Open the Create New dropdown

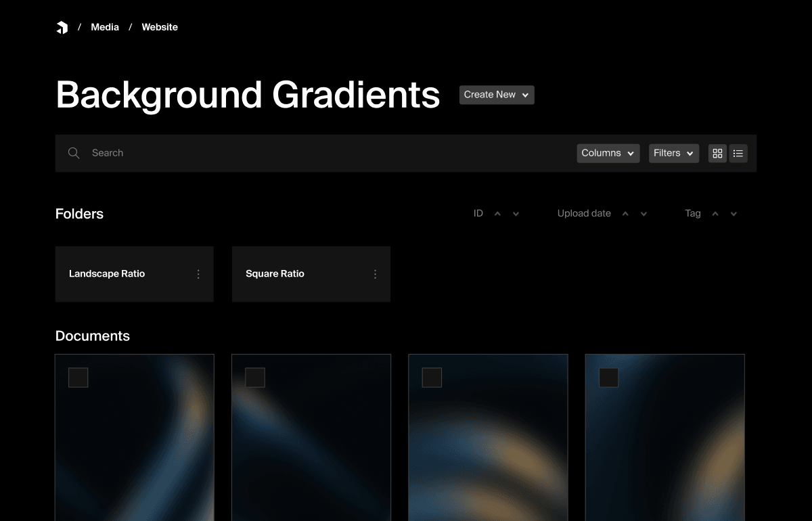pyautogui.click(x=496, y=95)
